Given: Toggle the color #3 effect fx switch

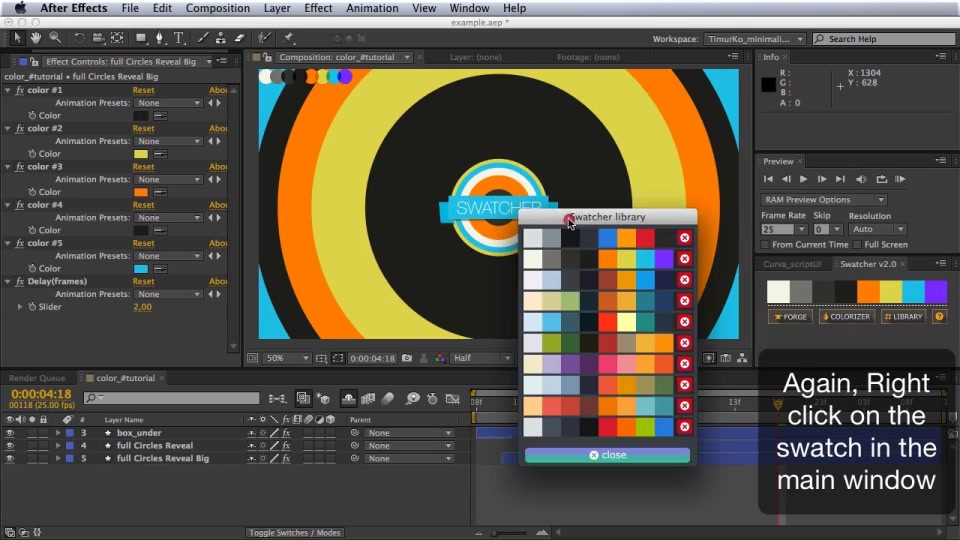Looking at the screenshot, I should tap(20, 167).
